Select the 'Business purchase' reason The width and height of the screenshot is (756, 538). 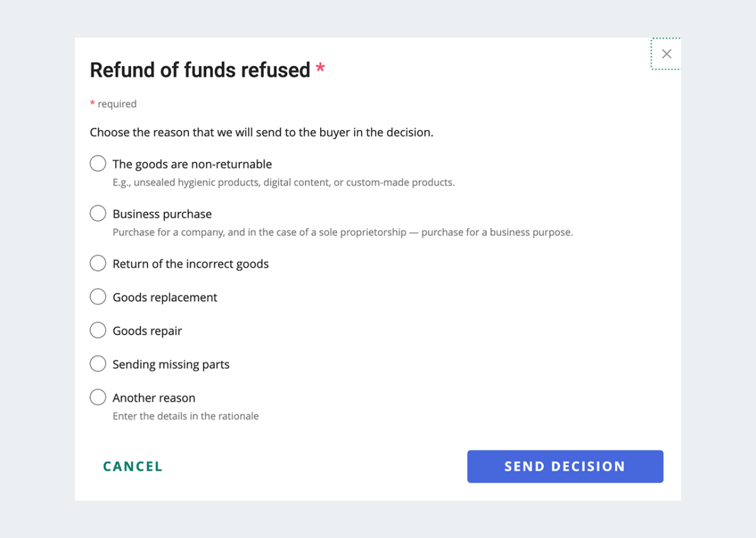pos(98,213)
